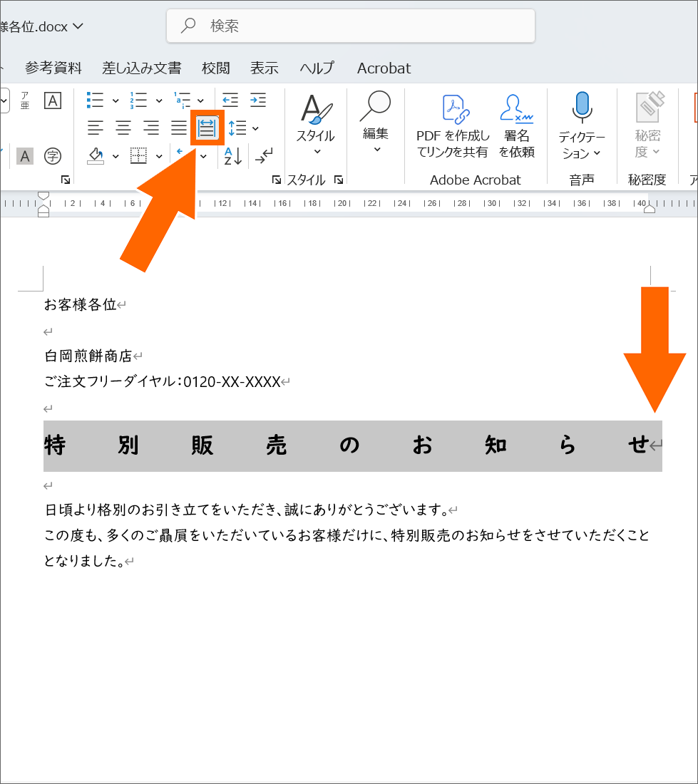Image resolution: width=698 pixels, height=784 pixels.
Task: Open the shading color dropdown arrow
Action: tap(115, 155)
